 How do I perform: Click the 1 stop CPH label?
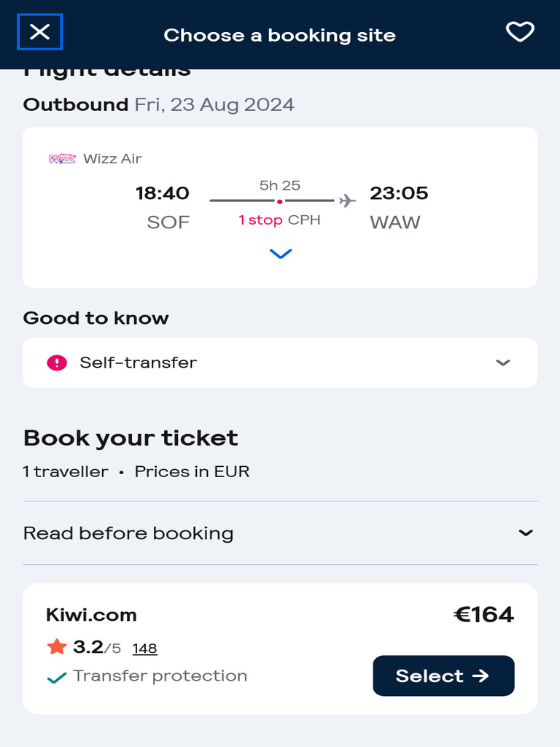click(279, 220)
